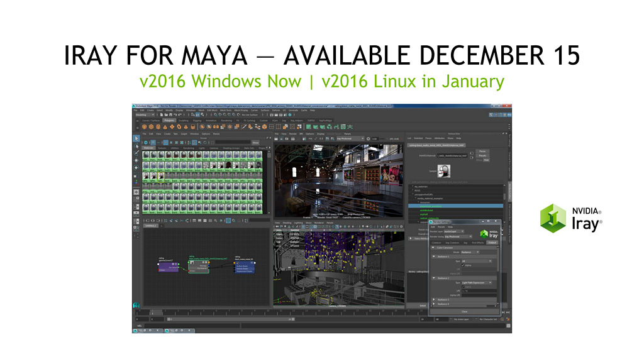Open the Common tab in Render Settings
The width and height of the screenshot is (644, 362).
pos(436,243)
